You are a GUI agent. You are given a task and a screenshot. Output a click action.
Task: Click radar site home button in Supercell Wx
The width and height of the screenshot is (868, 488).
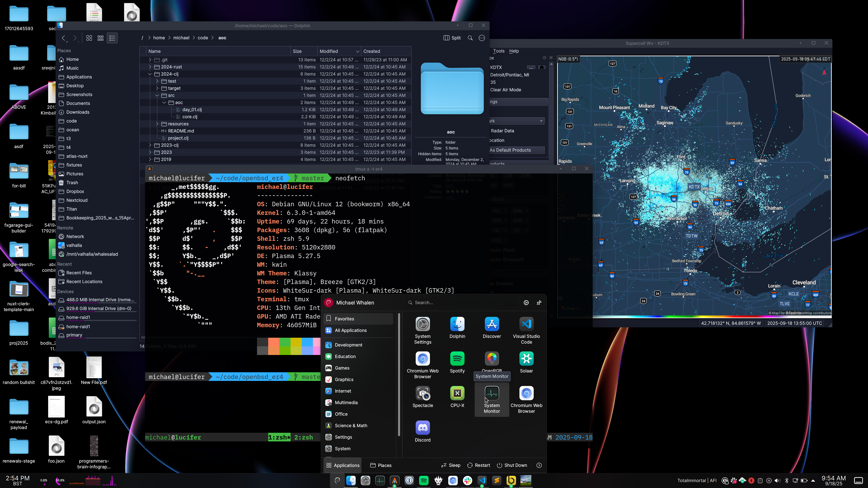pos(542,67)
